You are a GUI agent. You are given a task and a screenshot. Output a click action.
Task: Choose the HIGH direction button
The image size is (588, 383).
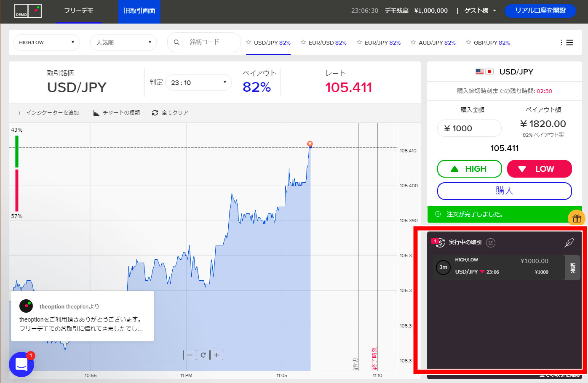[470, 169]
